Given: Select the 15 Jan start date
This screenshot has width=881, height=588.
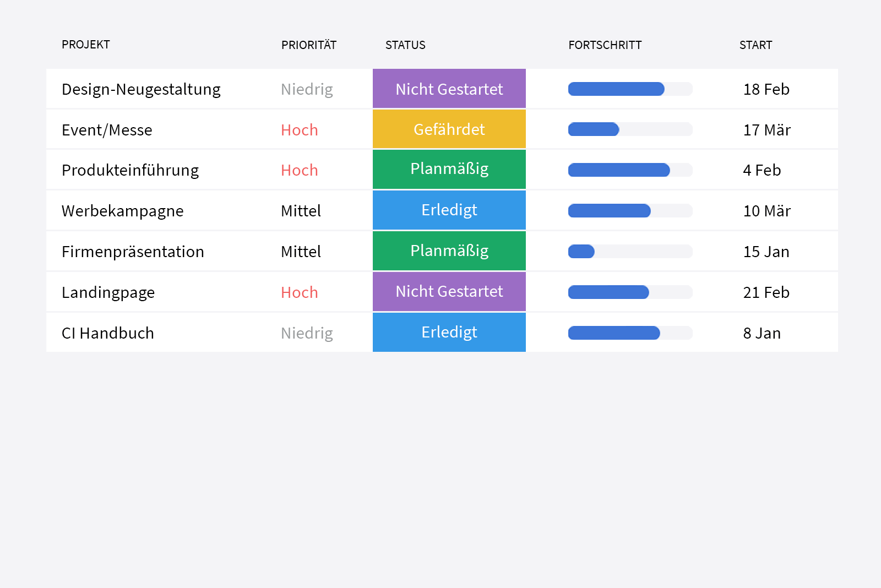Looking at the screenshot, I should 766,252.
